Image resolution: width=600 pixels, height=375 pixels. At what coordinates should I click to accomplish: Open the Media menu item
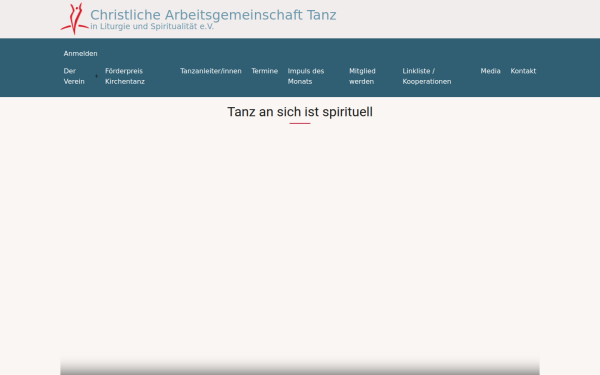click(x=490, y=71)
